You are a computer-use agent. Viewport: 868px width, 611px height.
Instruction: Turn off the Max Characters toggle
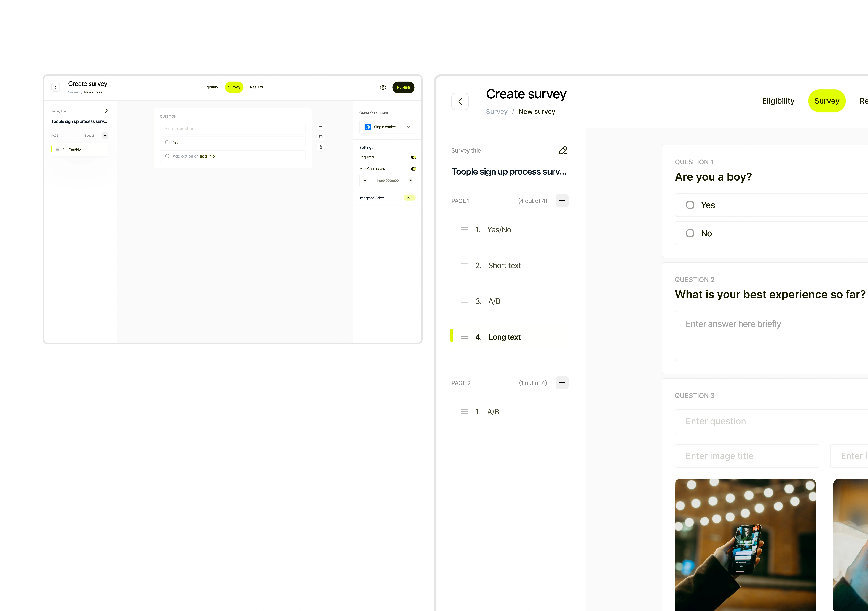413,169
